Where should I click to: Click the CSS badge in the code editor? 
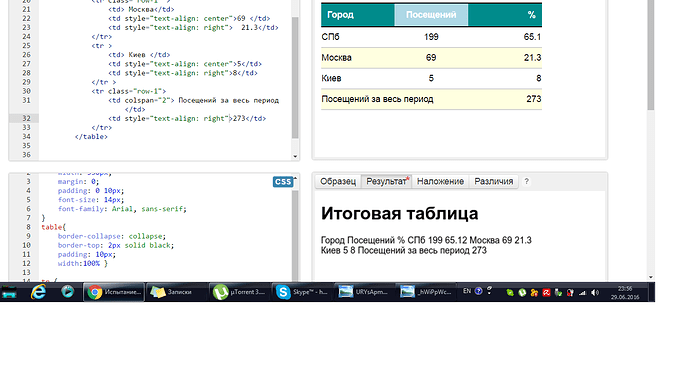(x=283, y=182)
